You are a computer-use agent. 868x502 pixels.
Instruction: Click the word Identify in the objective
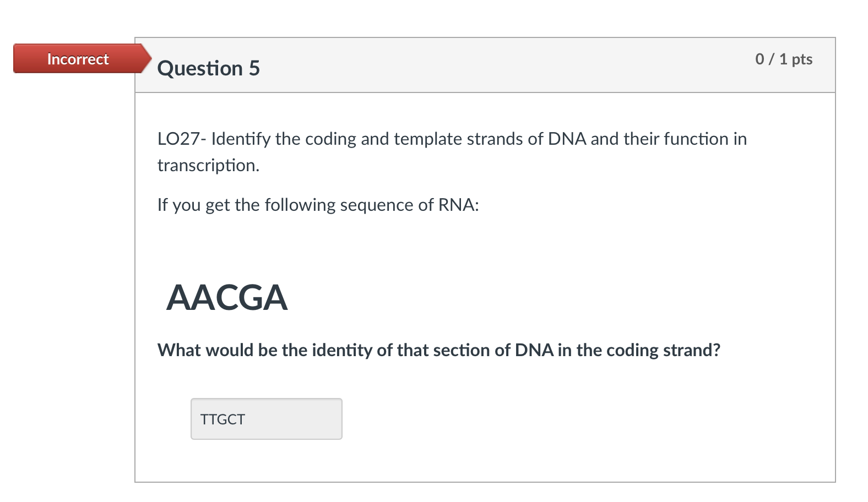[x=241, y=139]
